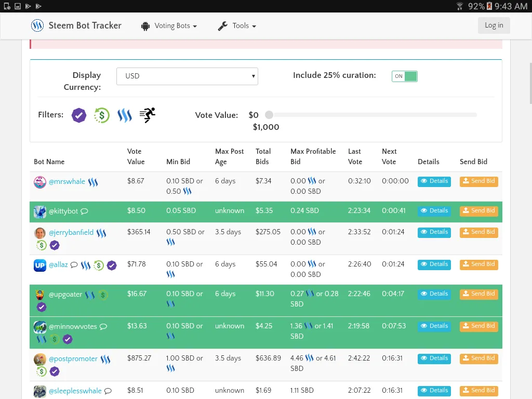Click verified badge under @postpromoter

(55, 371)
